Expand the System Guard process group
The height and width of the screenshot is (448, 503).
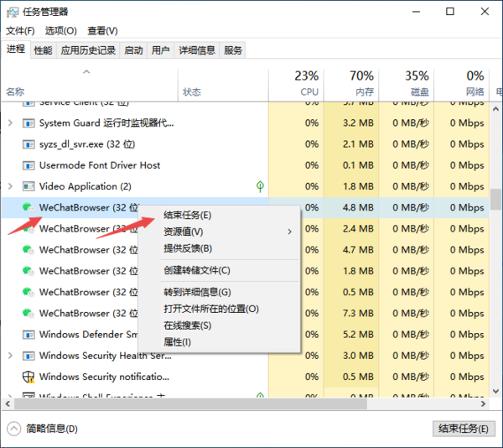coord(10,123)
